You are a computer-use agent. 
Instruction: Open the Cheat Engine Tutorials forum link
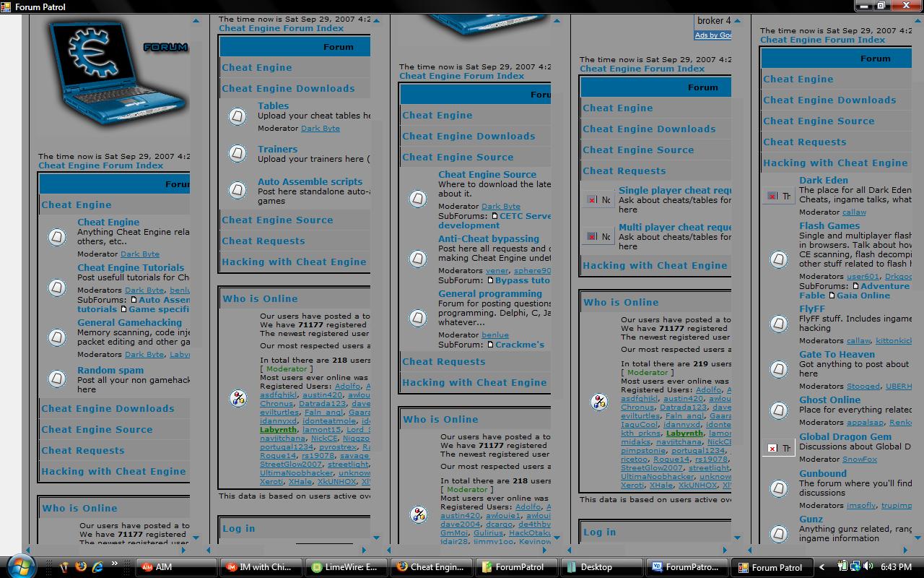click(x=131, y=267)
